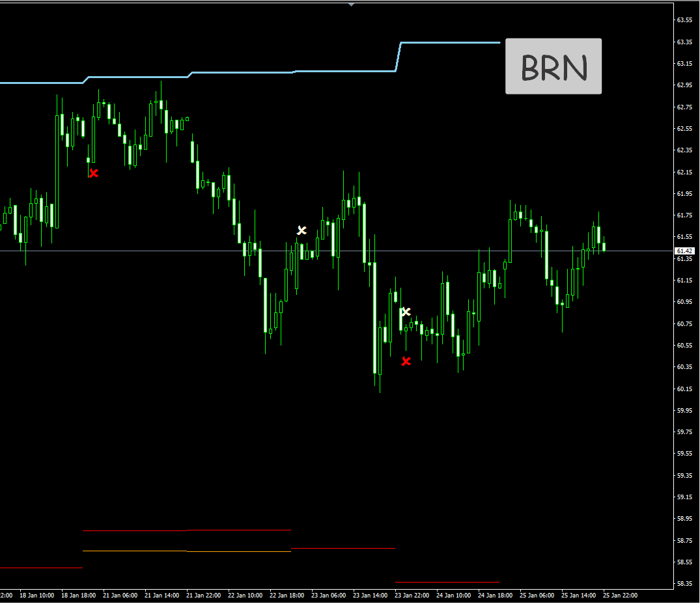This screenshot has height=604, width=700.
Task: Click time axis label 24 Jan 18:00
Action: point(495,595)
